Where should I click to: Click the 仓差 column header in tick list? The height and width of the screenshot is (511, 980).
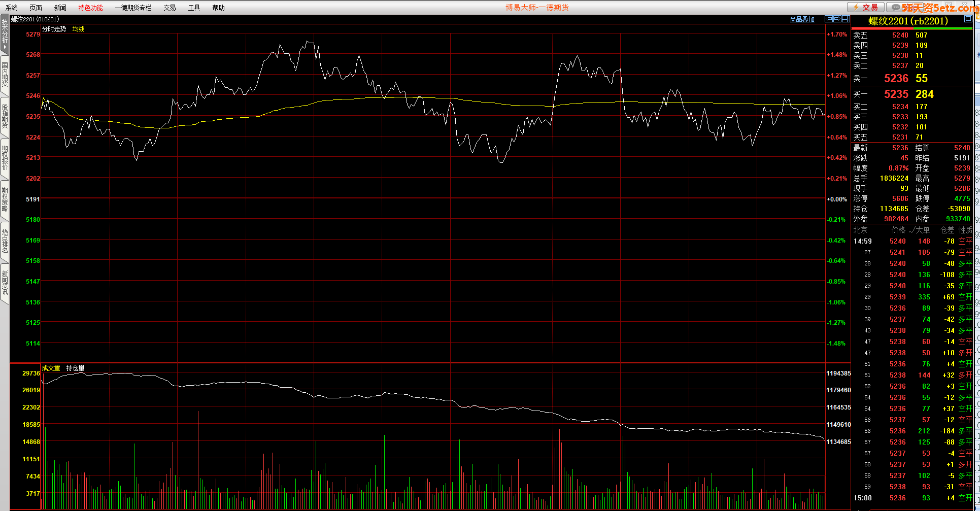pyautogui.click(x=947, y=230)
